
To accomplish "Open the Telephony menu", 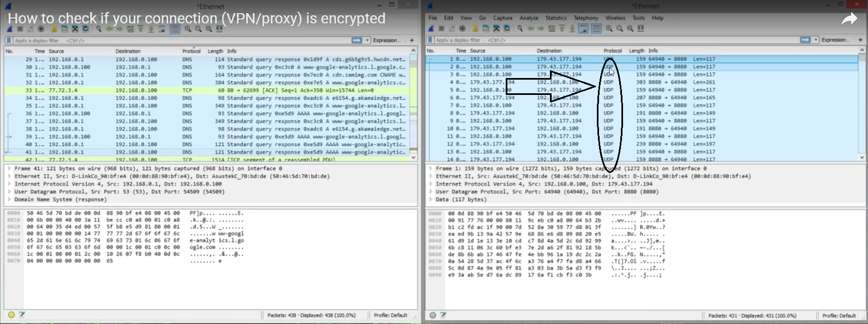I will point(586,18).
